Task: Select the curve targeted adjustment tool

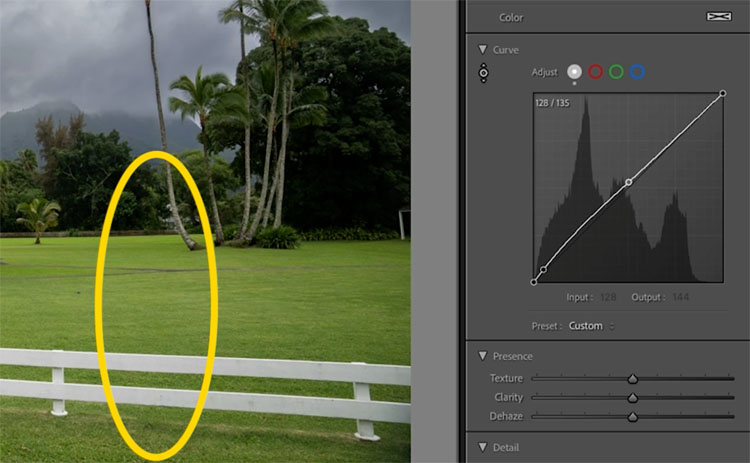Action: (484, 73)
